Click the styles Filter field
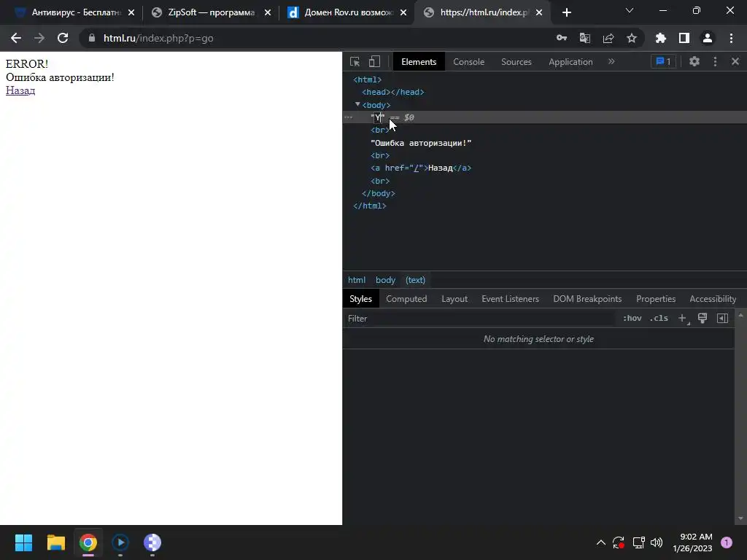This screenshot has width=747, height=560. tap(479, 319)
